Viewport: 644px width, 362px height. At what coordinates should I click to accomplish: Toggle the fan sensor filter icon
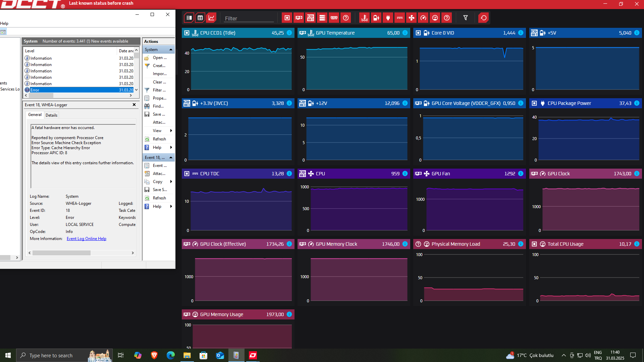412,18
